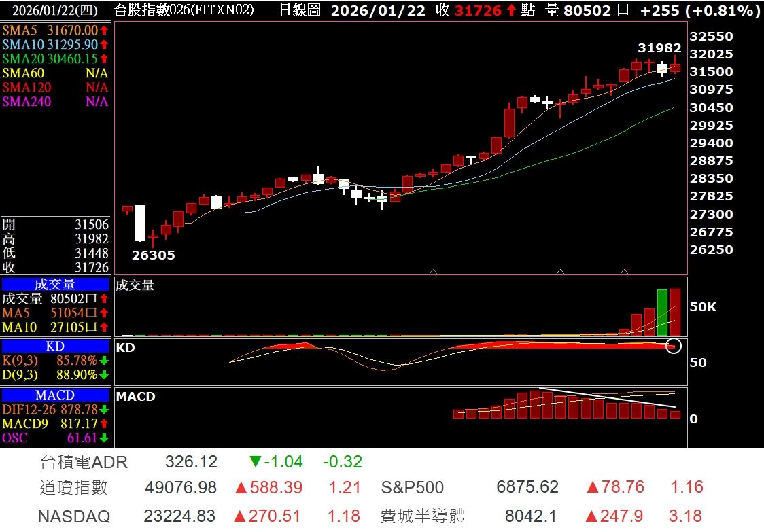Screen dimensions: 764x532
Task: Click the MA5 51054口 volume row
Action: 55,313
